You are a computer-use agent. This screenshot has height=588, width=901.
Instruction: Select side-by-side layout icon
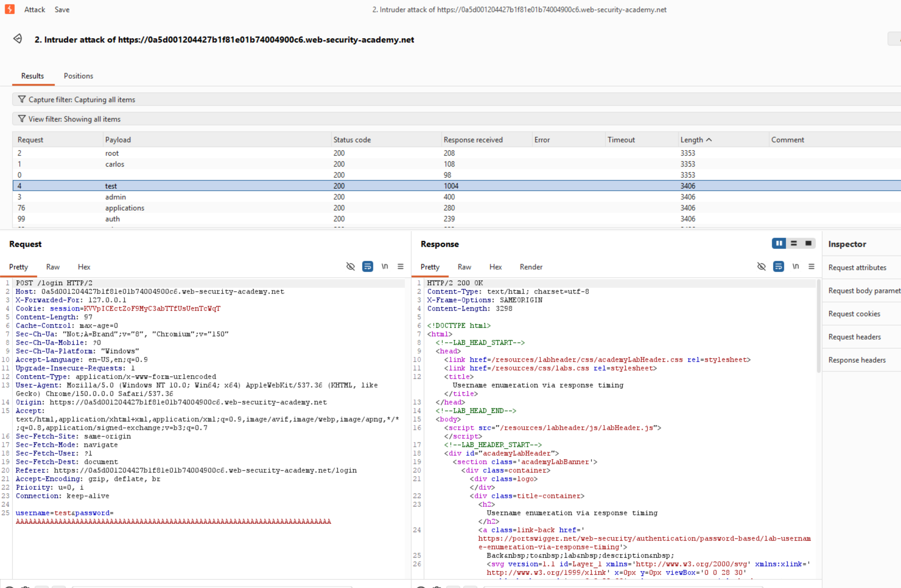tap(779, 243)
